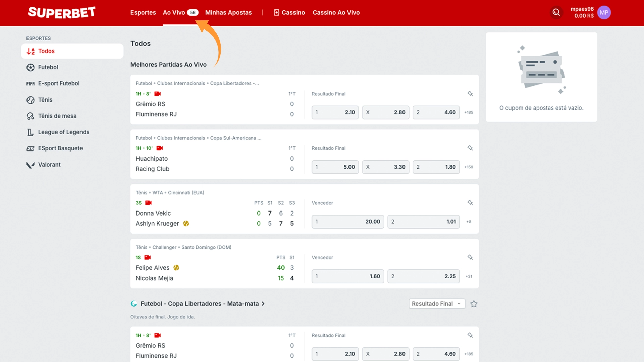Expand +159 more markets for Huachipato match
Screen dimensions: 644x362
tap(469, 167)
